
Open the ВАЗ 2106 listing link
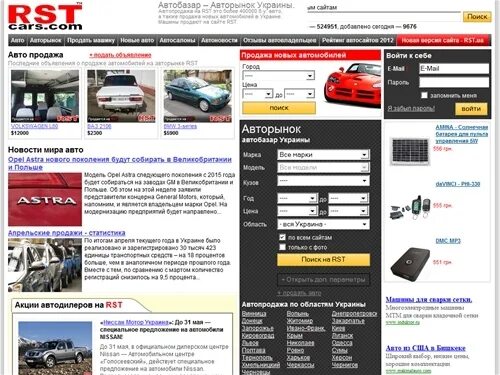[99, 126]
